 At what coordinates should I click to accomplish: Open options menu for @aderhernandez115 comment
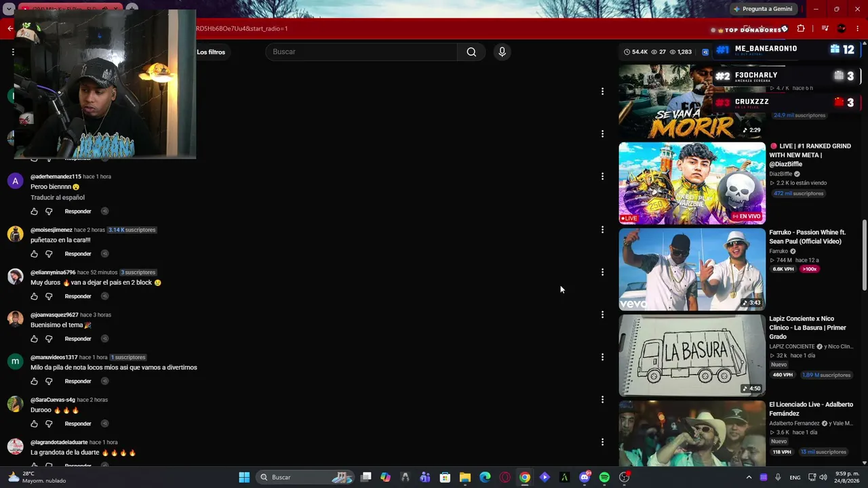(x=602, y=176)
